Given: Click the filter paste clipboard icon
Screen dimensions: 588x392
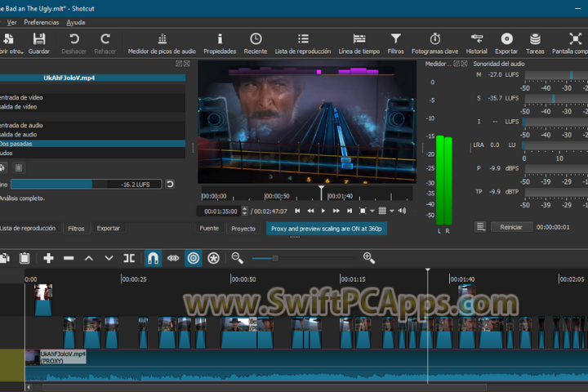Looking at the screenshot, I should click(18, 167).
